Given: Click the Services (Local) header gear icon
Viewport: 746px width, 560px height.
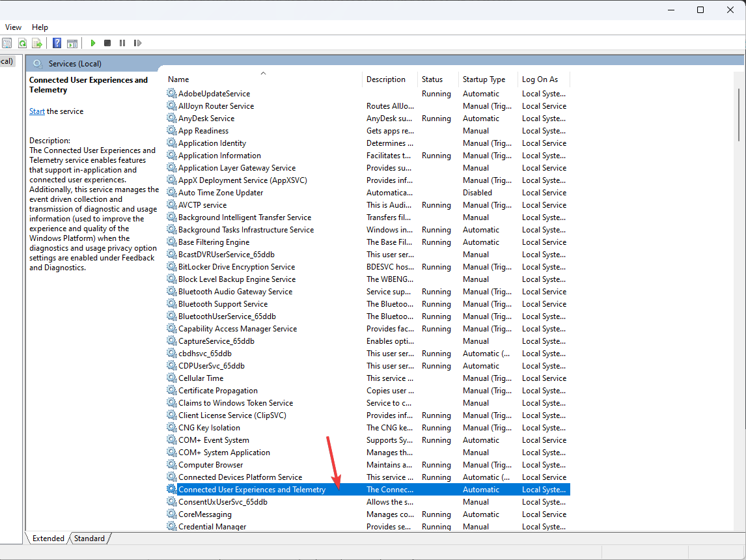Looking at the screenshot, I should 38,64.
